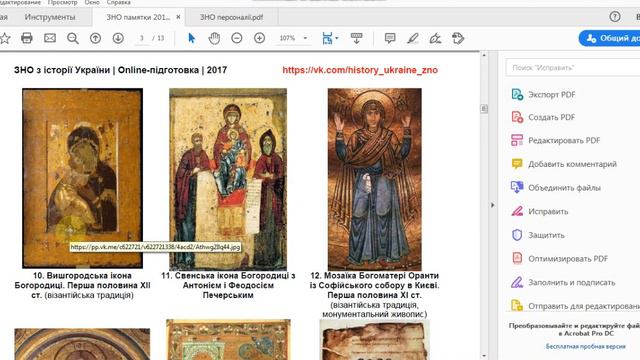The height and width of the screenshot is (360, 640).
Task: Print the document with printer icon
Action: point(27,38)
